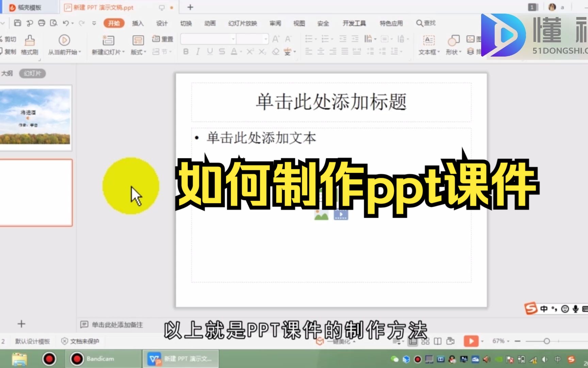Open the font name dropdown
This screenshot has height=368, width=588.
[232, 39]
